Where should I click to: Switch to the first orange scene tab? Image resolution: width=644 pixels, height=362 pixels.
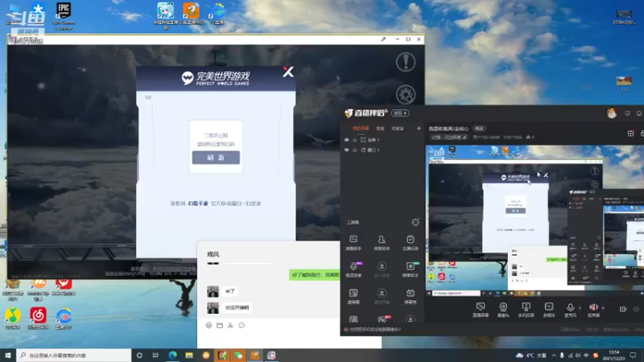(x=361, y=129)
